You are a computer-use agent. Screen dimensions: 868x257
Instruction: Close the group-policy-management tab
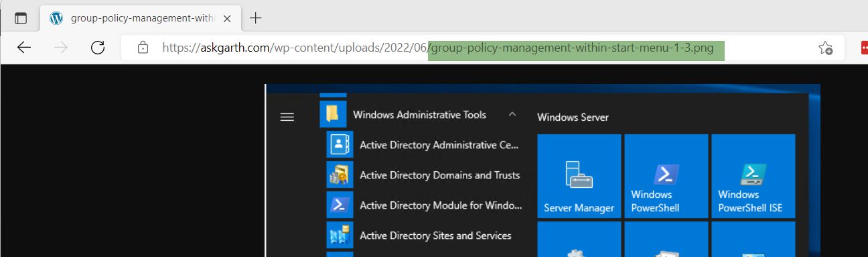point(227,19)
